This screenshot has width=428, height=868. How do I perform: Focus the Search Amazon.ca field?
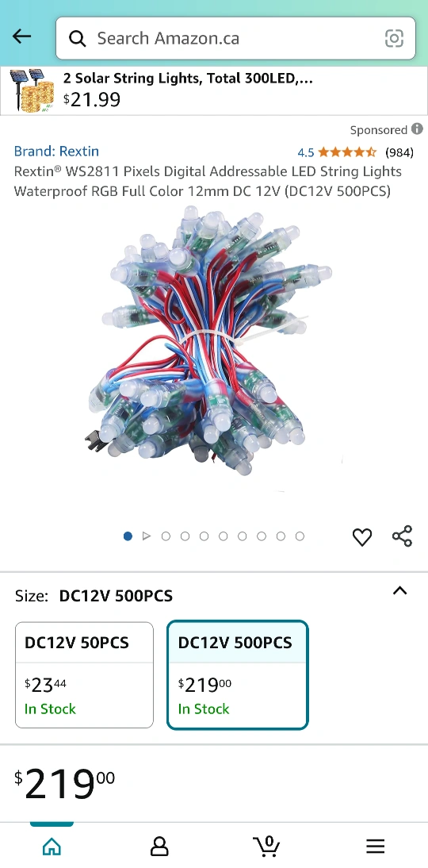pyautogui.click(x=235, y=38)
